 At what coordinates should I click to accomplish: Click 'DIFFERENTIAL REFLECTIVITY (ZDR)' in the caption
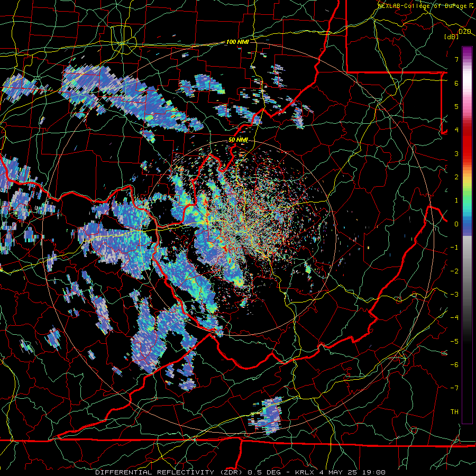(169, 472)
